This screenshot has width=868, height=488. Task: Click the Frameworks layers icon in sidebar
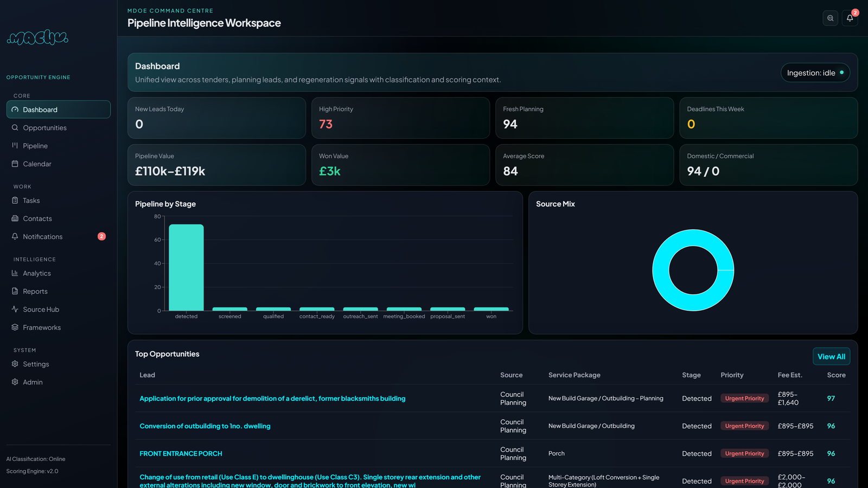(x=15, y=328)
